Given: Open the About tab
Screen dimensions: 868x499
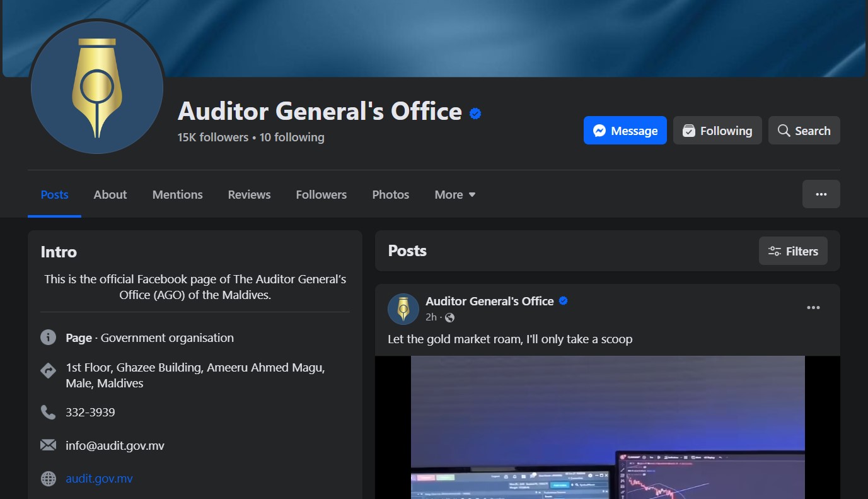Looking at the screenshot, I should pyautogui.click(x=110, y=195).
